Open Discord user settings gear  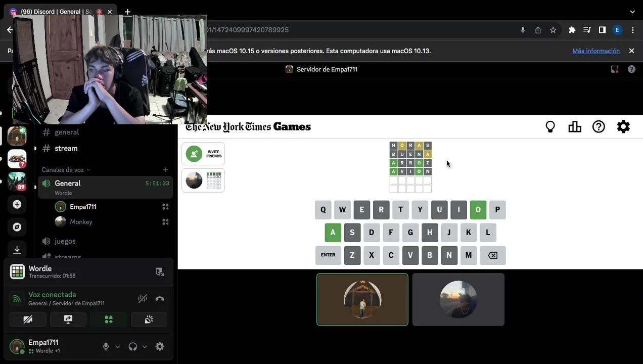(x=160, y=346)
